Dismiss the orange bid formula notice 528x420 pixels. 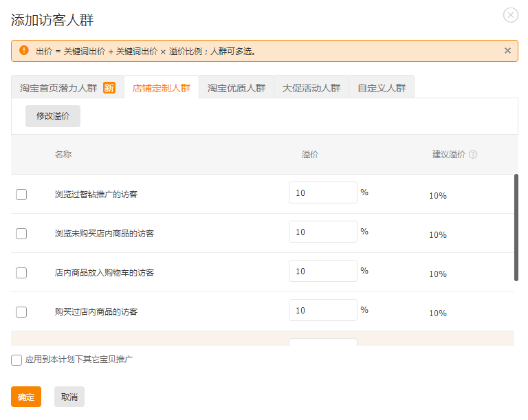click(507, 50)
